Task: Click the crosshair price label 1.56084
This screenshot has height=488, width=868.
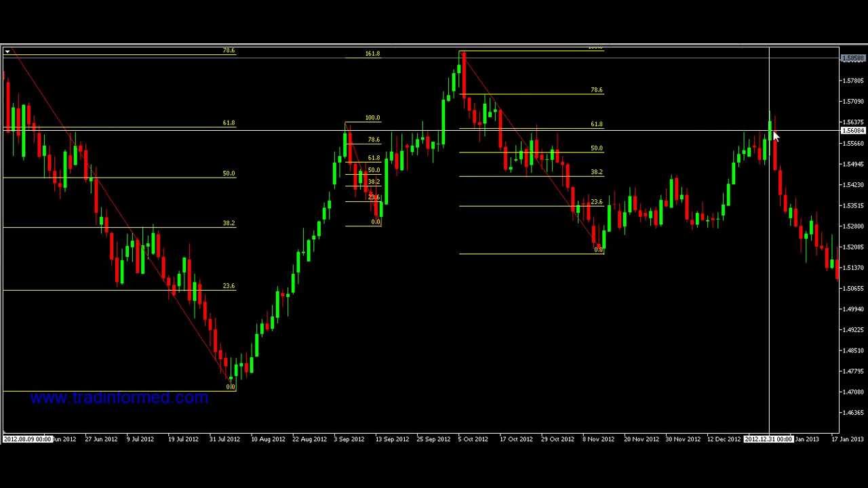Action: [853, 131]
